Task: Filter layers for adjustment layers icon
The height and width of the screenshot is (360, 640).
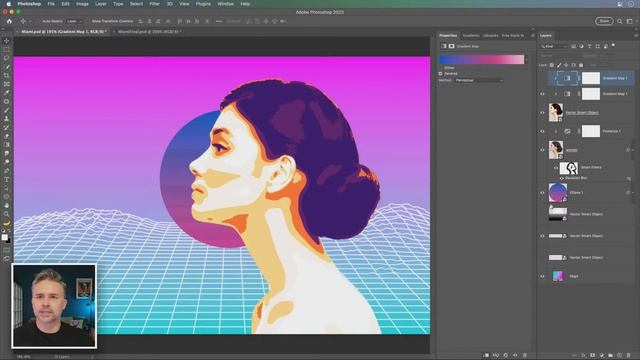Action: point(582,47)
